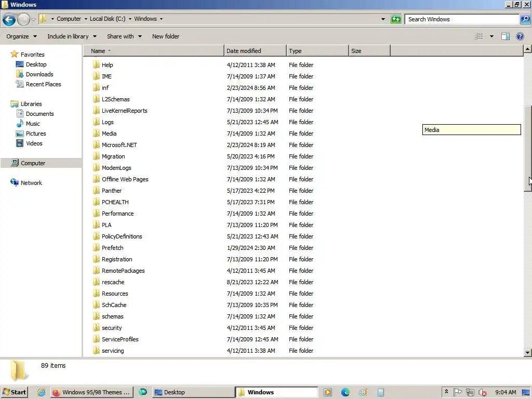
Task: Click the blue Help icon
Action: tap(520, 36)
